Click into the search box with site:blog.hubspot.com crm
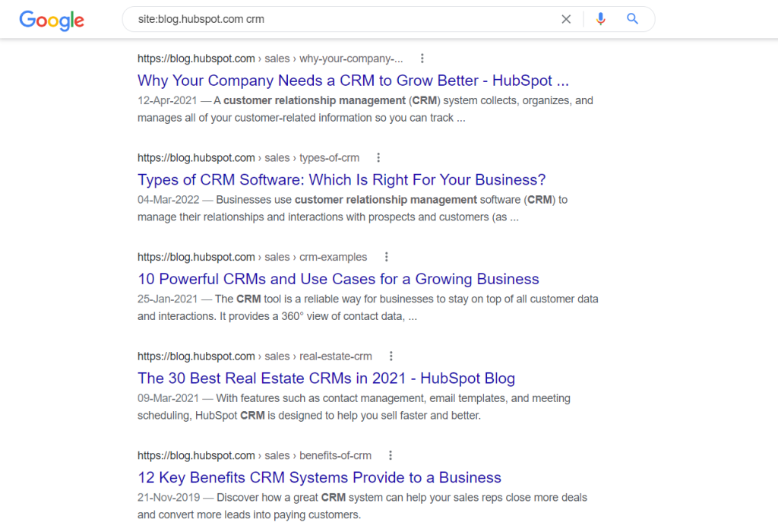Viewport: 778px width, 532px height. (x=343, y=19)
